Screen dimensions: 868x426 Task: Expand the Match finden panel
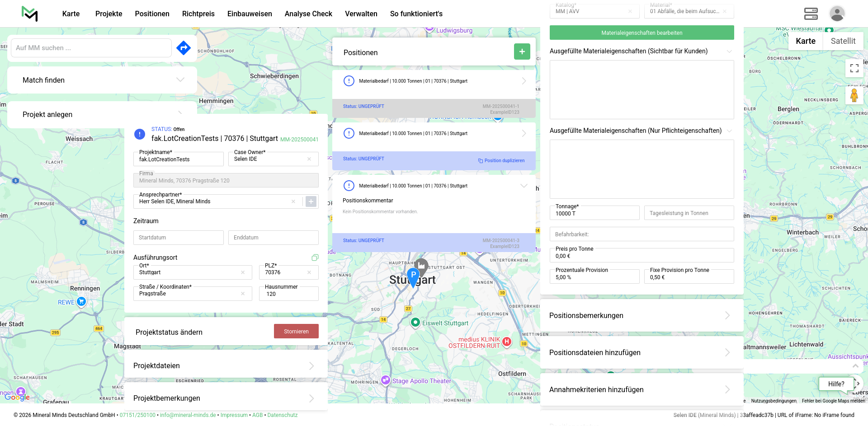[102, 80]
